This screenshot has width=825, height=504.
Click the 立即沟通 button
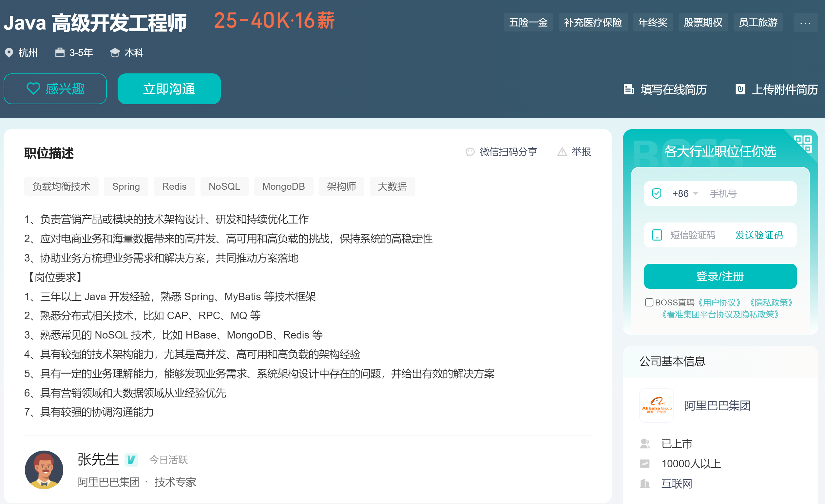tap(169, 89)
